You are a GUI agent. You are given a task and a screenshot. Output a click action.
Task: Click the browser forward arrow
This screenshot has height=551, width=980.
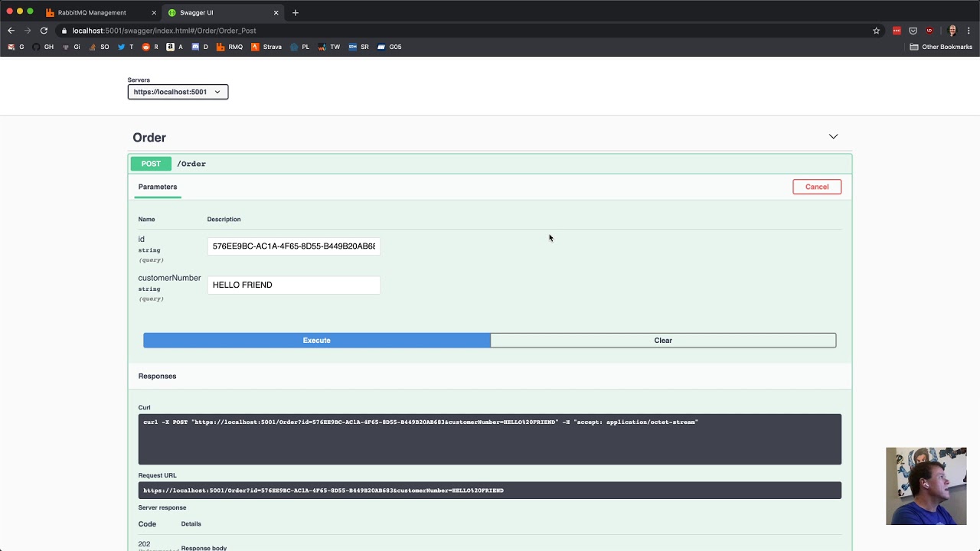28,31
